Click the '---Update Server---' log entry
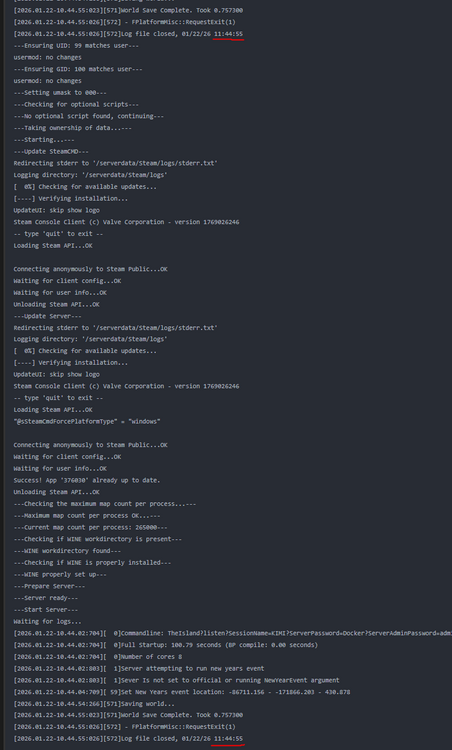The width and height of the screenshot is (452, 750). 47,316
